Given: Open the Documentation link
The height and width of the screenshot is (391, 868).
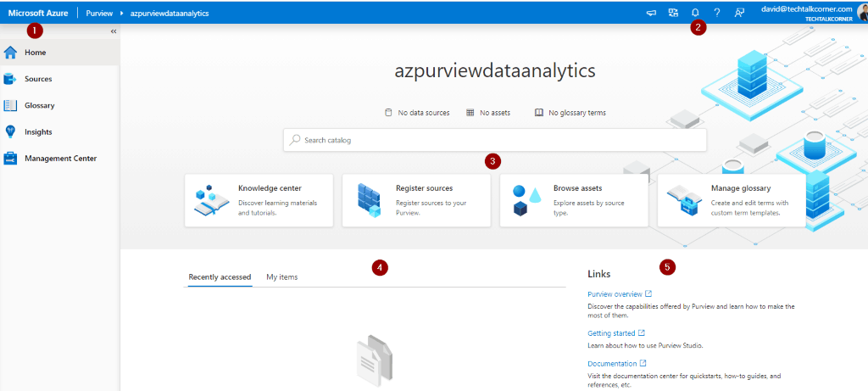Looking at the screenshot, I should pos(612,364).
